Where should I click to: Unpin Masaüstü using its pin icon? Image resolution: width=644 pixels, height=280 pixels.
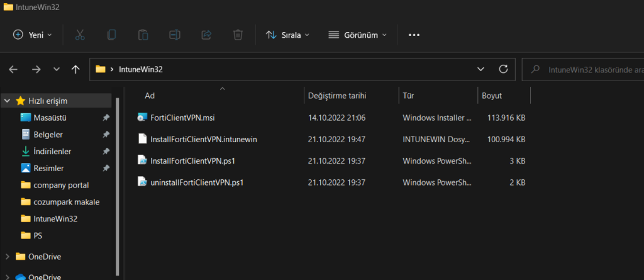106,118
